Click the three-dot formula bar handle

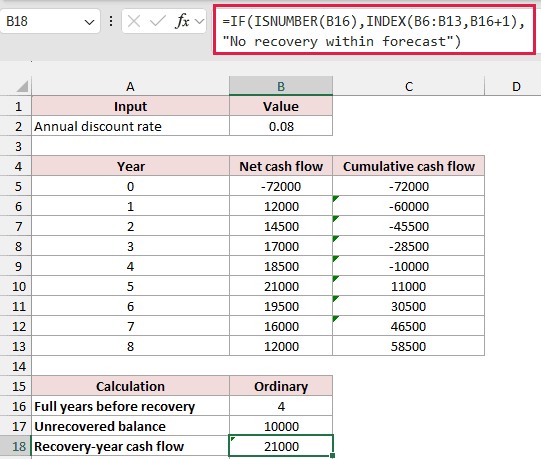[x=111, y=21]
